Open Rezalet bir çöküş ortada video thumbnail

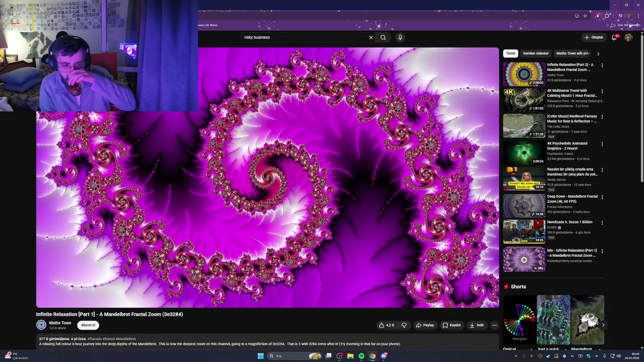pyautogui.click(x=524, y=178)
